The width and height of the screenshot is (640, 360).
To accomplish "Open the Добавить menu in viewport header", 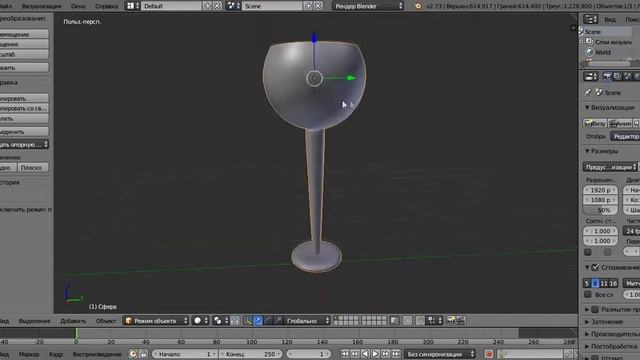I will [73, 321].
